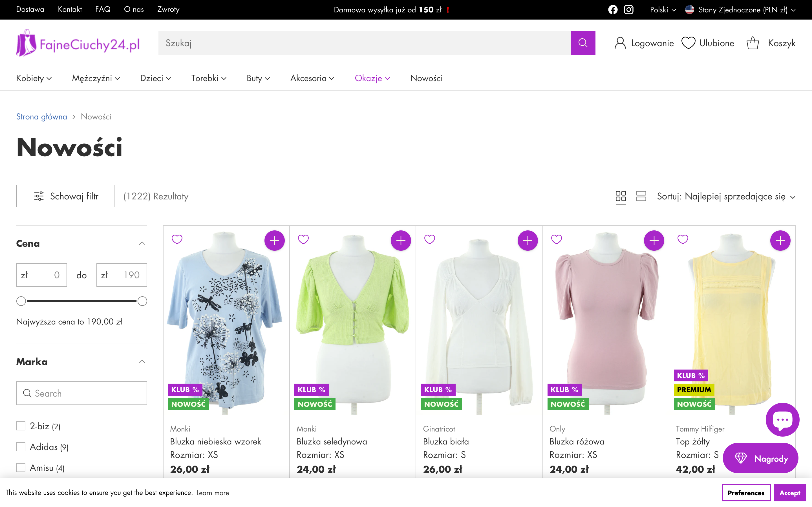Image resolution: width=812 pixels, height=507 pixels.
Task: Accept the cookies notice
Action: click(x=790, y=493)
